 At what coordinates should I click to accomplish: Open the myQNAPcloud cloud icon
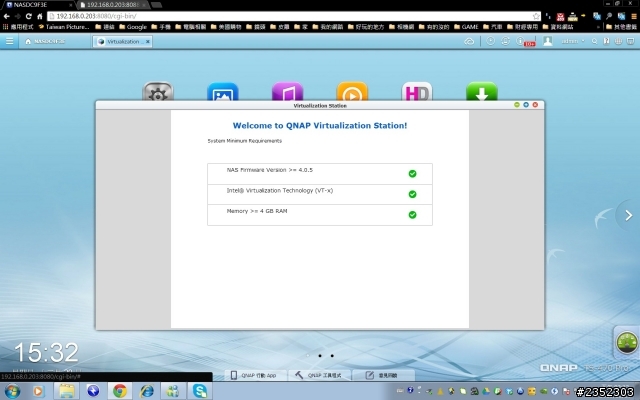[x=469, y=41]
